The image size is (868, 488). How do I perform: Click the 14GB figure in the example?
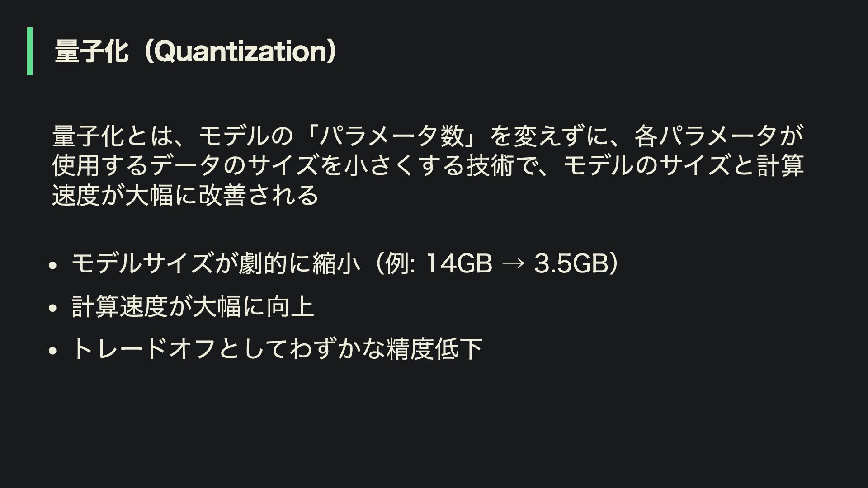[459, 264]
